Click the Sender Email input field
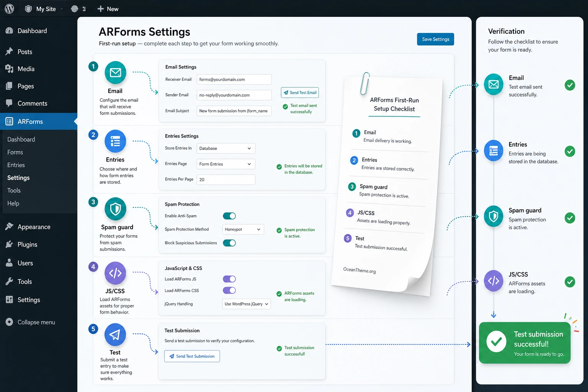The image size is (588, 392). coord(234,95)
